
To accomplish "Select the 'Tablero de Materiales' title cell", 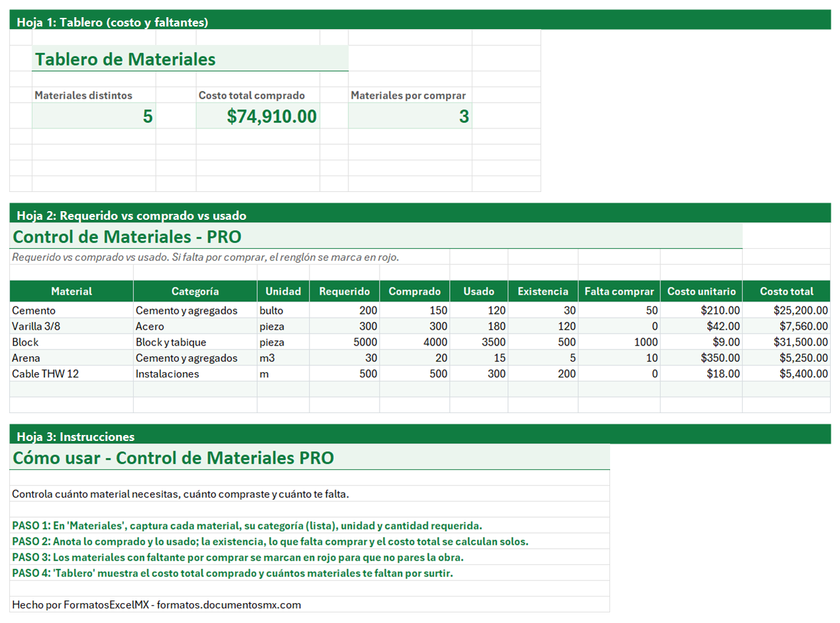I will click(190, 58).
